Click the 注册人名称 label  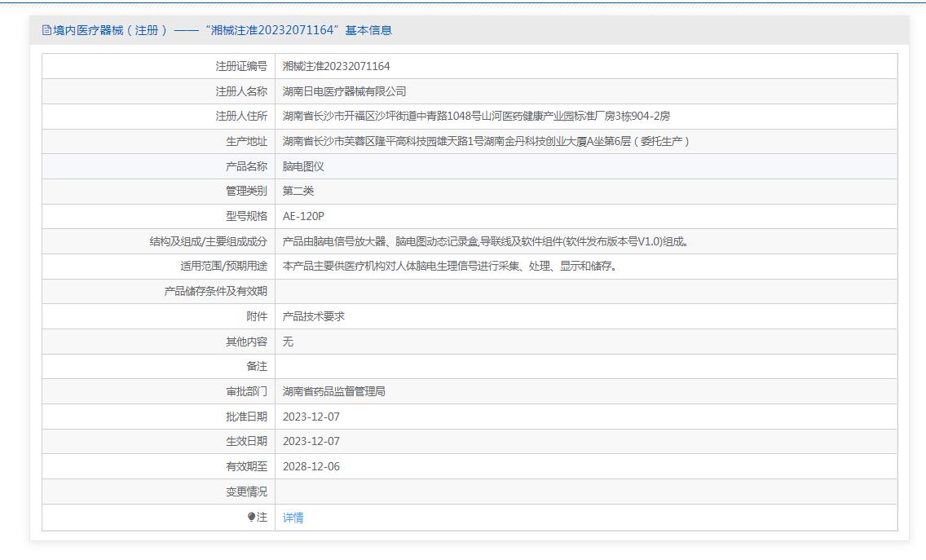(x=241, y=91)
